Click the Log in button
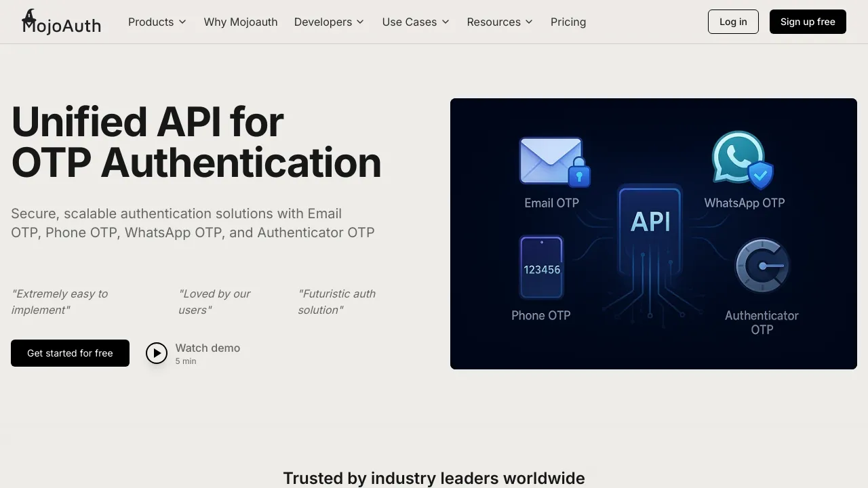 point(733,22)
